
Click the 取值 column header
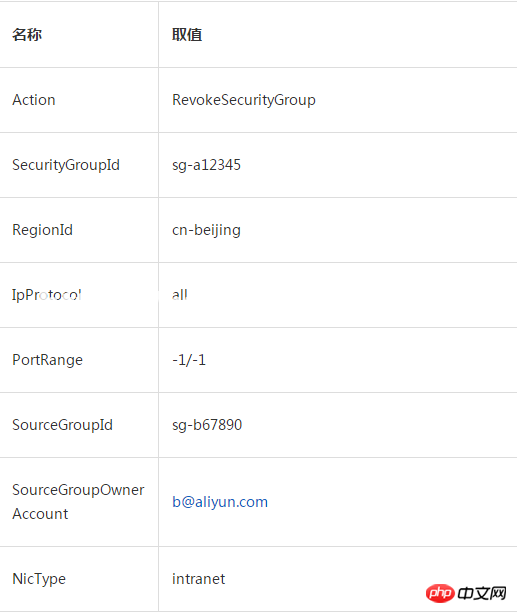click(187, 34)
